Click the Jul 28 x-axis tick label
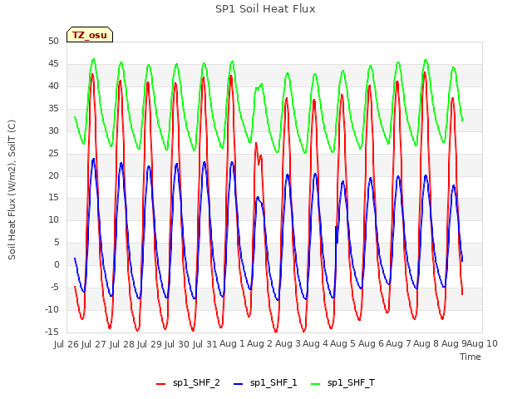532x399 pixels. pos(122,344)
